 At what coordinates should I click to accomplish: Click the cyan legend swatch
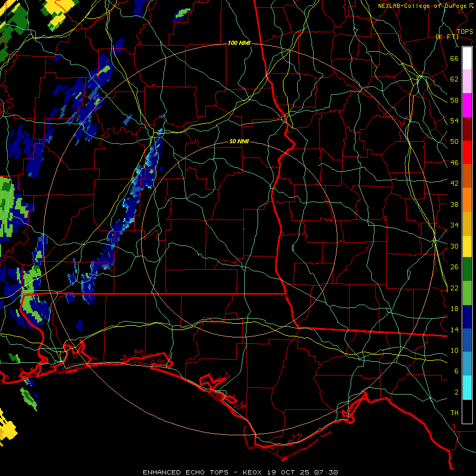(467, 388)
